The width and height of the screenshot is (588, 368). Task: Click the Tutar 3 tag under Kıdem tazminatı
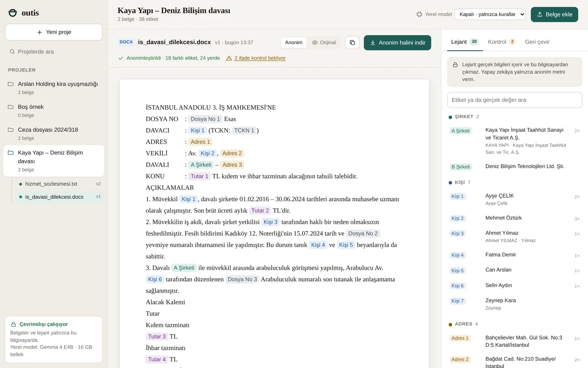tap(157, 337)
